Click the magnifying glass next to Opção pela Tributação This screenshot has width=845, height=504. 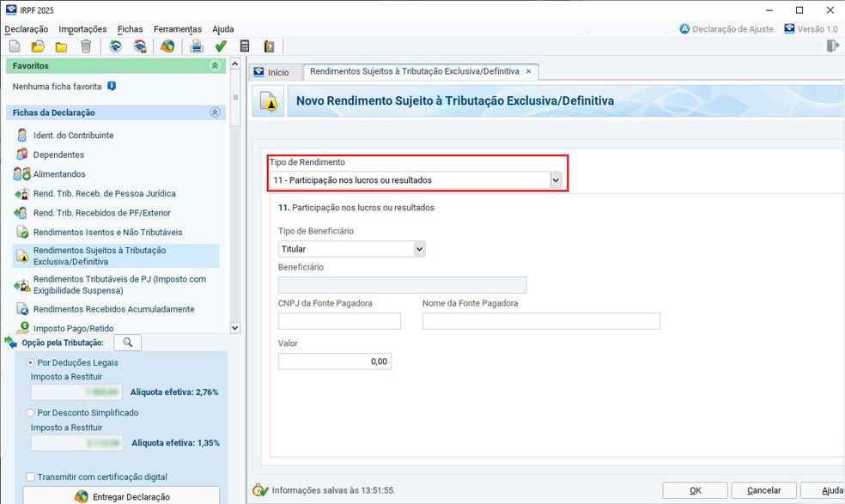[127, 343]
